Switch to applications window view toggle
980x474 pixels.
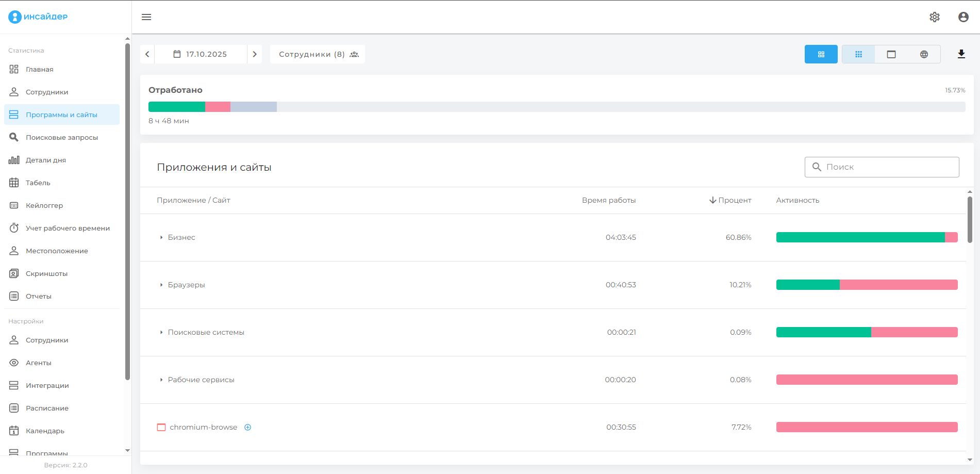891,54
